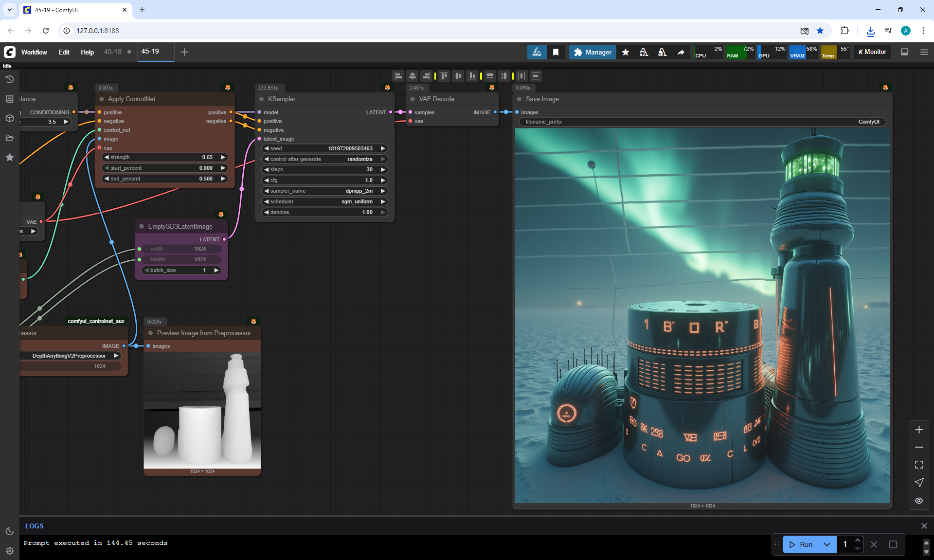Open the sampler_name dpmpp_2m dropdown
The height and width of the screenshot is (560, 934).
click(x=324, y=191)
